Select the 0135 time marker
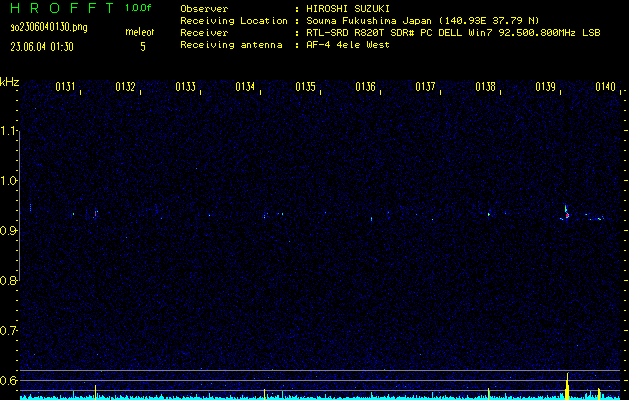 pos(306,87)
